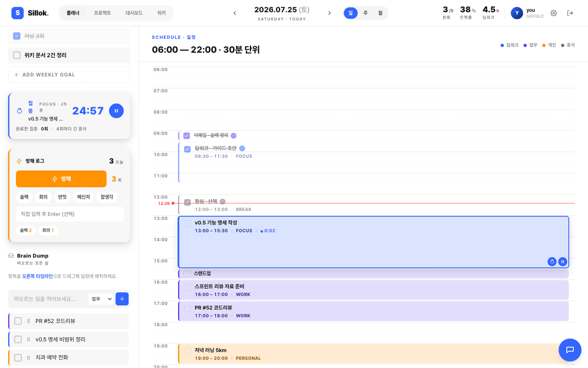Select the 잡생각 interruption tag

pos(107,197)
